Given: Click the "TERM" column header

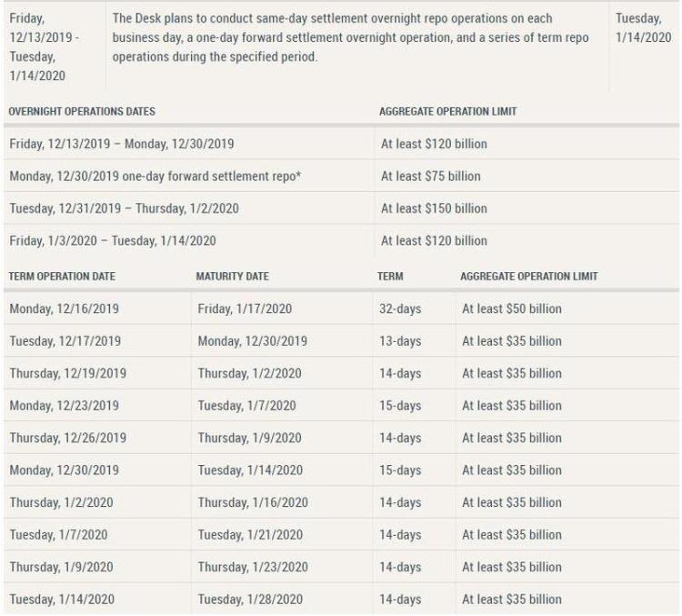Looking at the screenshot, I should click(x=390, y=276).
